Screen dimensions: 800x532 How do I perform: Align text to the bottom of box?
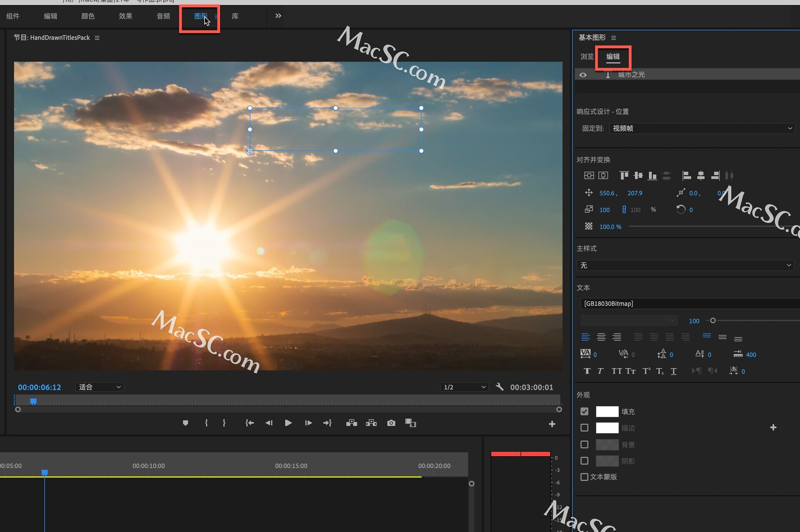pyautogui.click(x=738, y=339)
